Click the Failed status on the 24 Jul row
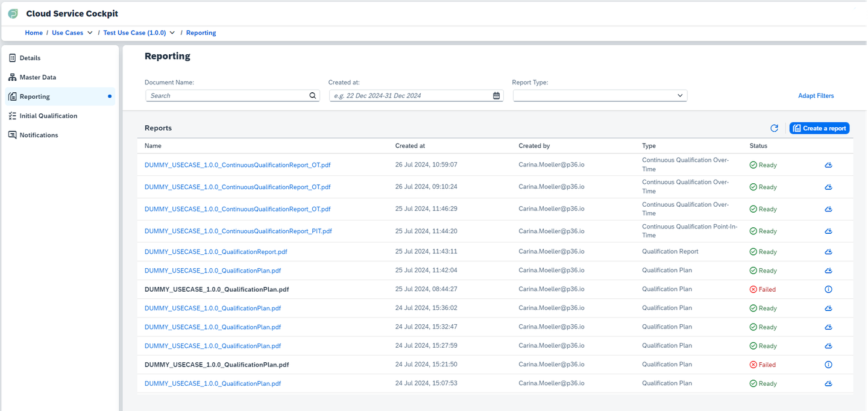The height and width of the screenshot is (411, 868). pos(763,364)
